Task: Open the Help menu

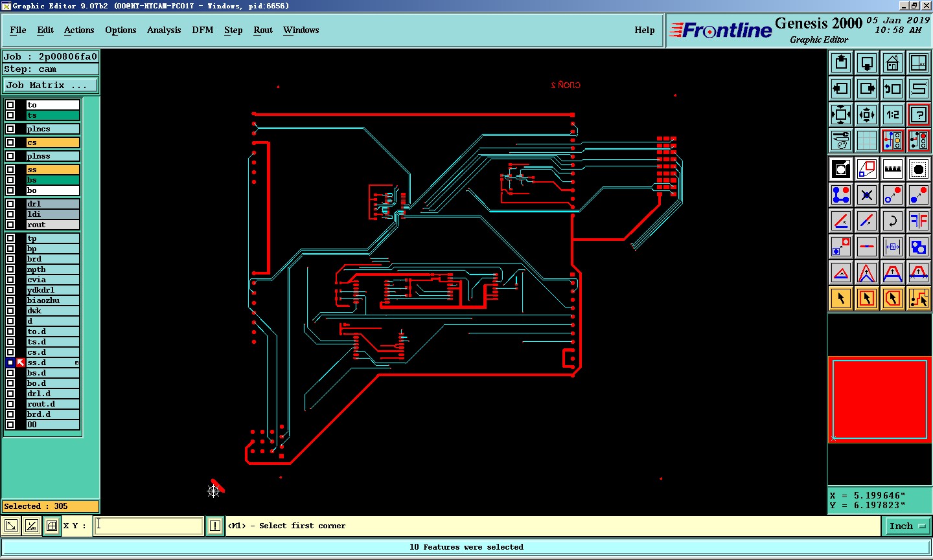Action: [645, 30]
